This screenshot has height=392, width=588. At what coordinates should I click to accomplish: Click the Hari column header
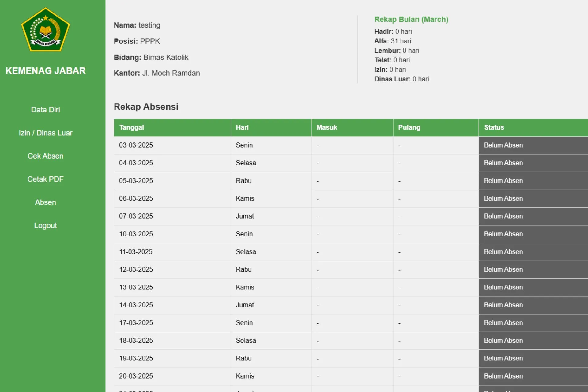tap(242, 127)
